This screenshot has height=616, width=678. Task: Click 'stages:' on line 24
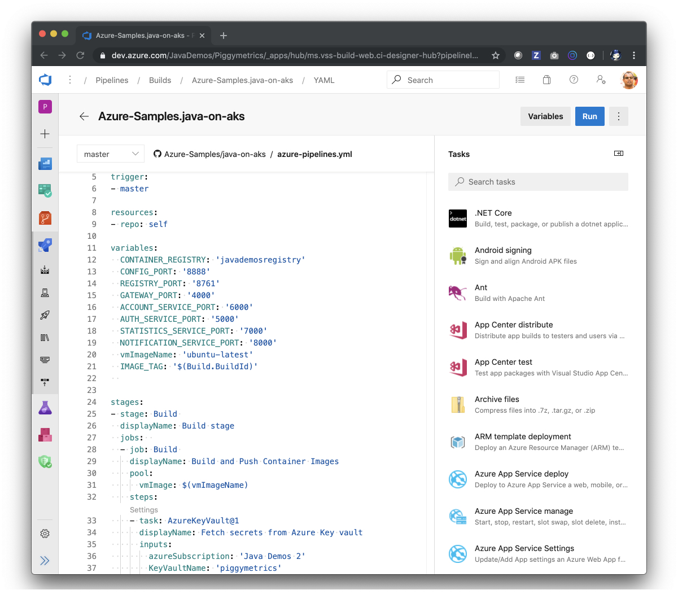pyautogui.click(x=127, y=402)
